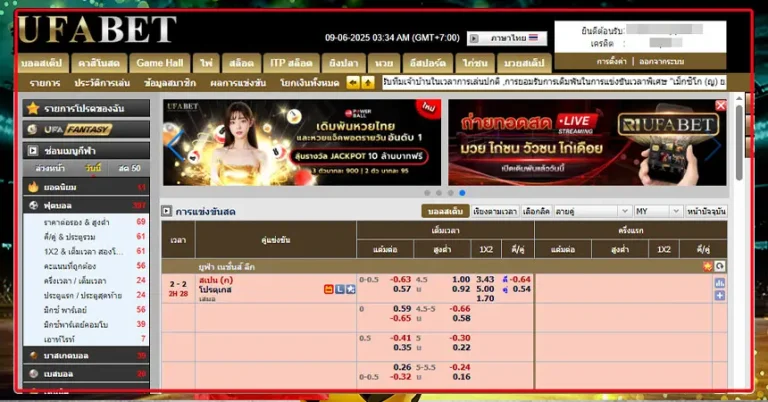The width and height of the screenshot is (768, 402).
Task: Click the soccer ball icon for ฟุตบอล
Action: point(33,206)
